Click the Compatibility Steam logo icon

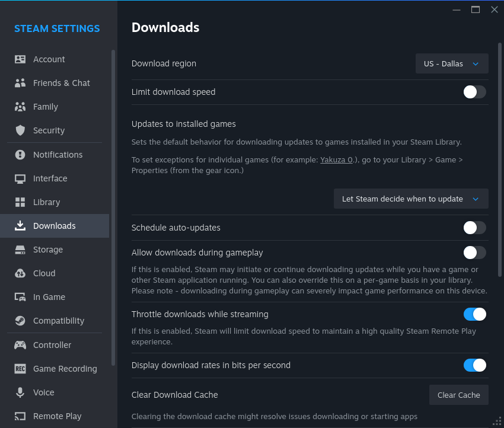(x=20, y=321)
